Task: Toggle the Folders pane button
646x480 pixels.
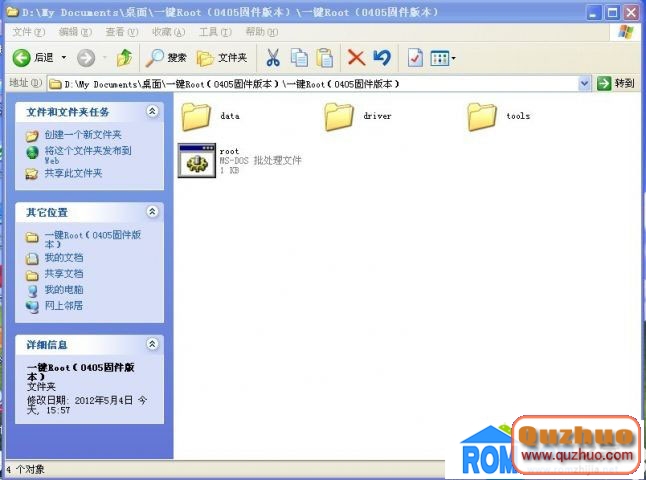Action: click(x=222, y=58)
